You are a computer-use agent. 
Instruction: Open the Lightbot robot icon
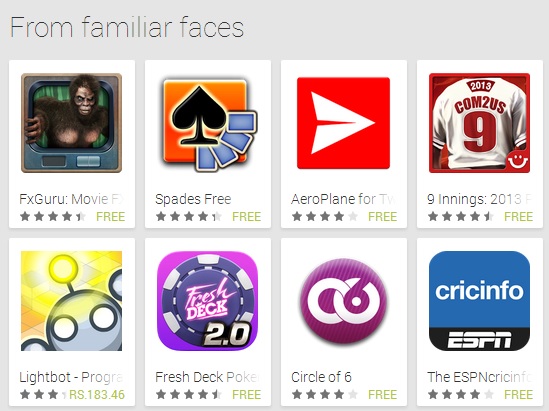71,301
